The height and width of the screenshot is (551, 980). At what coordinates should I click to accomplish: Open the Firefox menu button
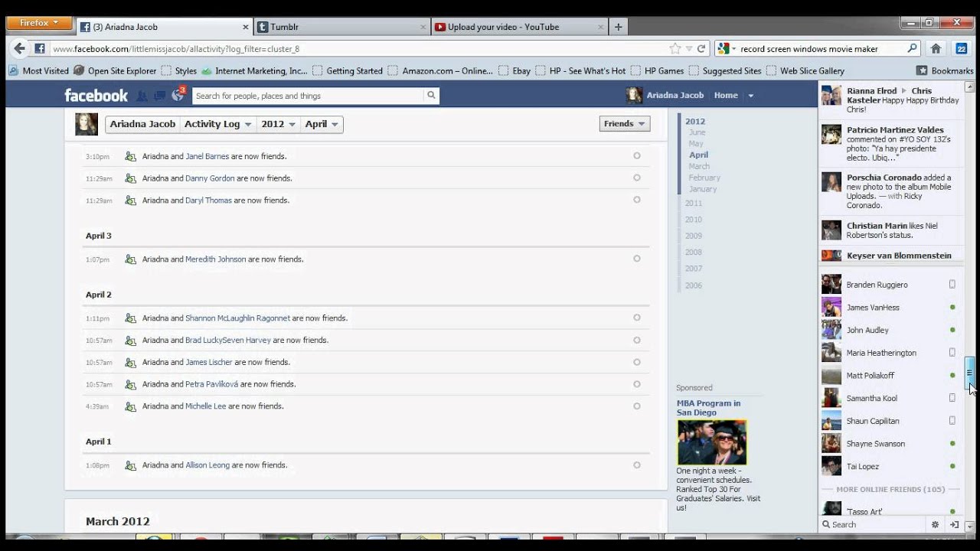pyautogui.click(x=38, y=23)
